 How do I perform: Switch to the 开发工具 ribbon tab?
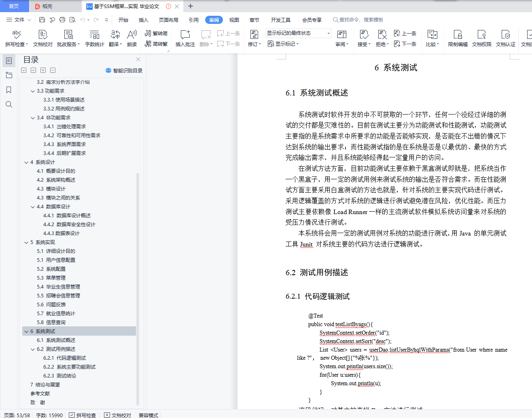click(x=281, y=20)
